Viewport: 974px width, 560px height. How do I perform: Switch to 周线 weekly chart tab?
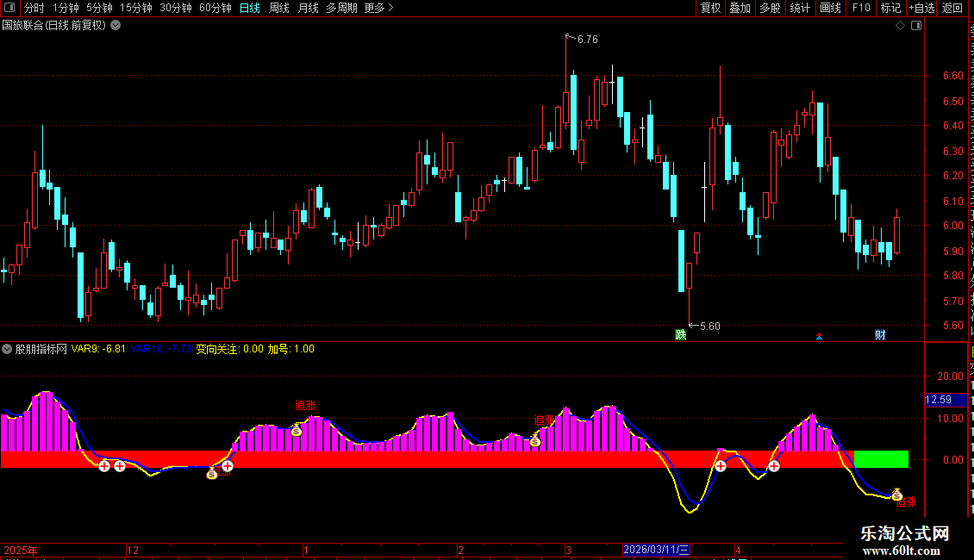click(279, 8)
